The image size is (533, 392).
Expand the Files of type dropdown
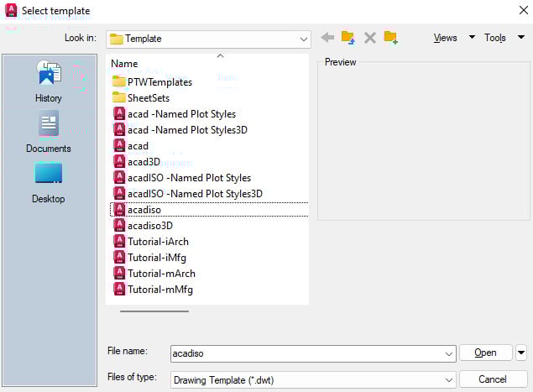[x=449, y=379]
